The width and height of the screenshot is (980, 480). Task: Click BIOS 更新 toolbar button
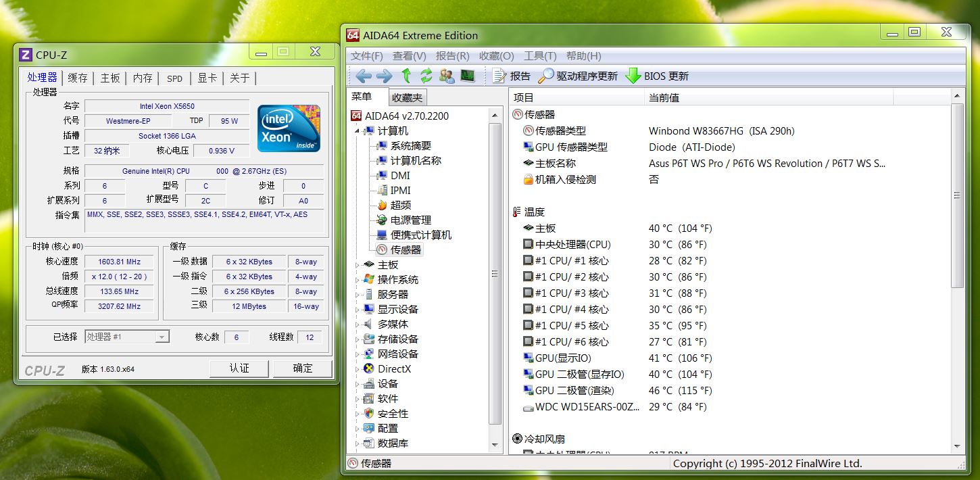[657, 76]
